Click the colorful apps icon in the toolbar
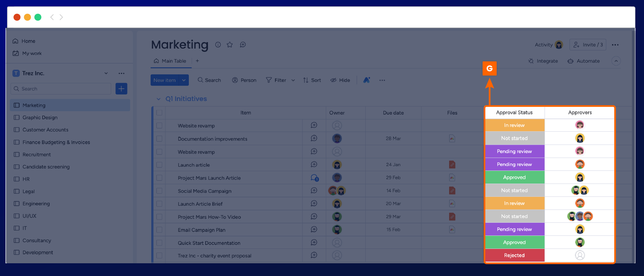The width and height of the screenshot is (644, 276). tap(367, 80)
